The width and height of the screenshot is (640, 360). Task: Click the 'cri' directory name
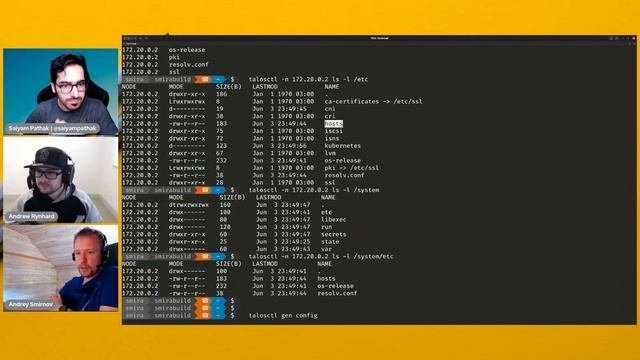pos(330,116)
